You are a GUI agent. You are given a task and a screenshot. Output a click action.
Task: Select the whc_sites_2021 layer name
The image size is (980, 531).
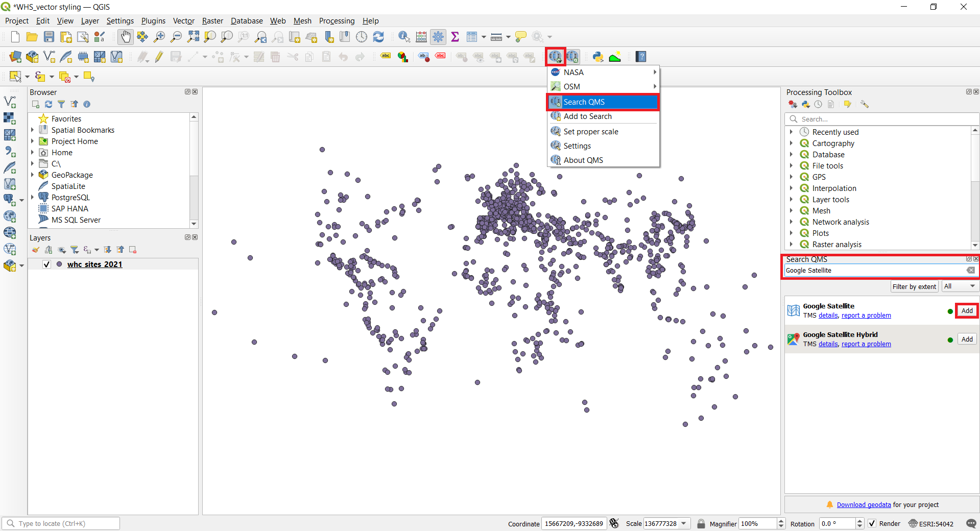94,264
